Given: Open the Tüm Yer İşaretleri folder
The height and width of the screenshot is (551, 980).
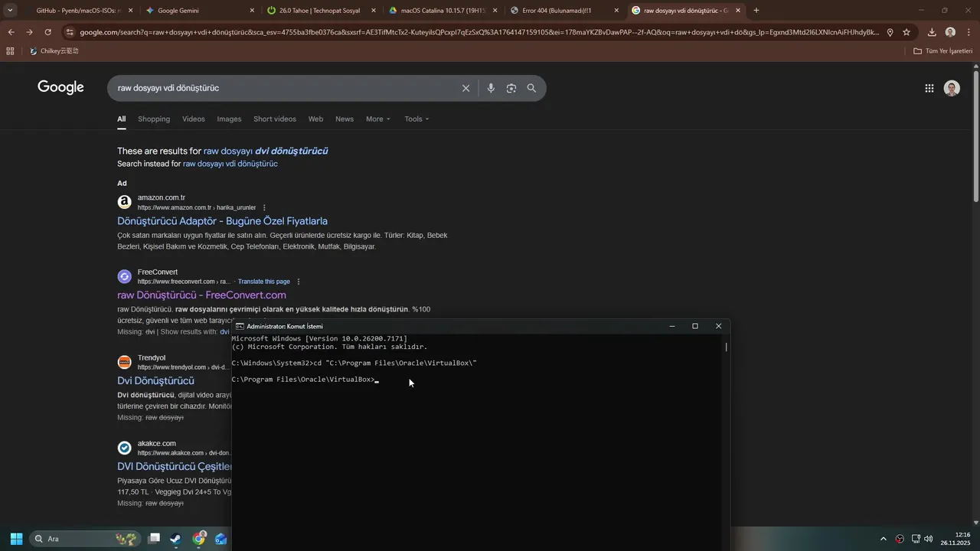Looking at the screenshot, I should pyautogui.click(x=942, y=51).
